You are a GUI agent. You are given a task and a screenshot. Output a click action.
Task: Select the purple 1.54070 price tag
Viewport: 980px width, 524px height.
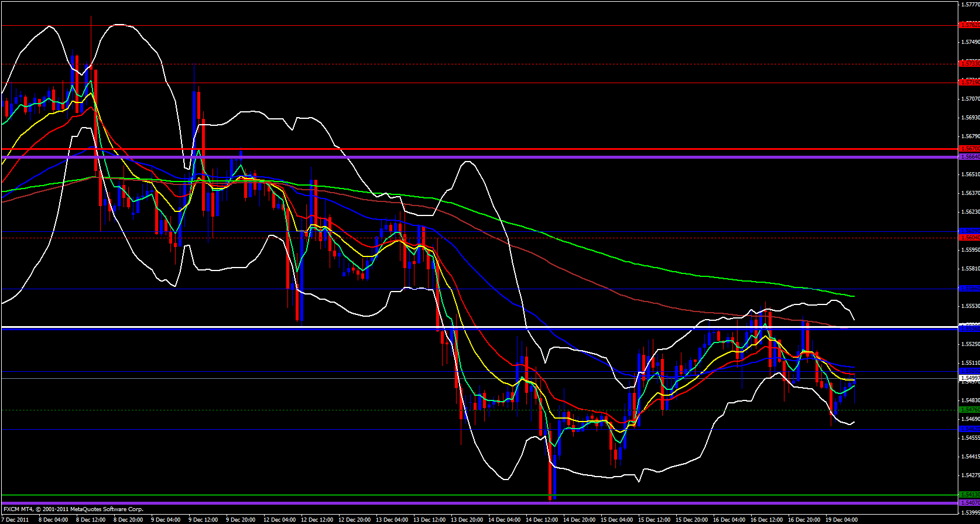tap(969, 502)
